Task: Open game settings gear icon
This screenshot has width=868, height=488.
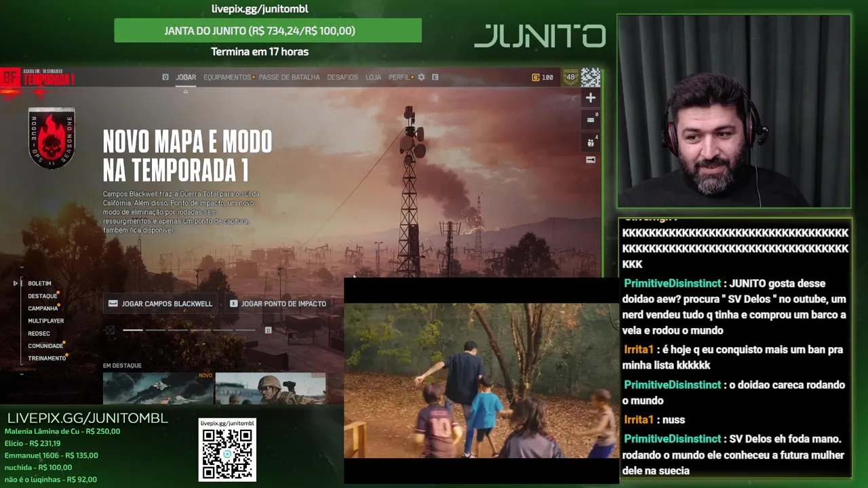Action: pos(421,77)
